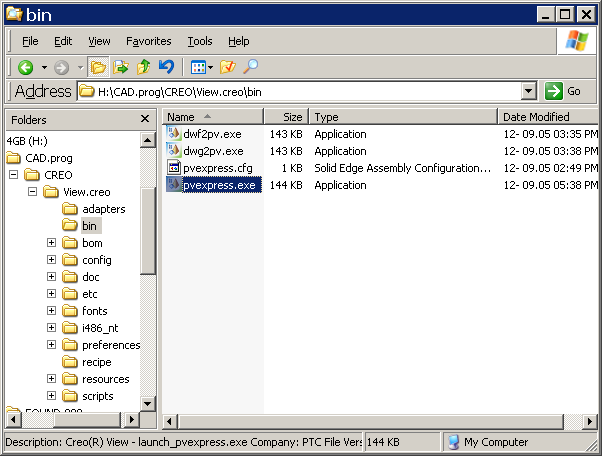The height and width of the screenshot is (456, 602).
Task: Select the View.creo folder in tree
Action: 87,192
